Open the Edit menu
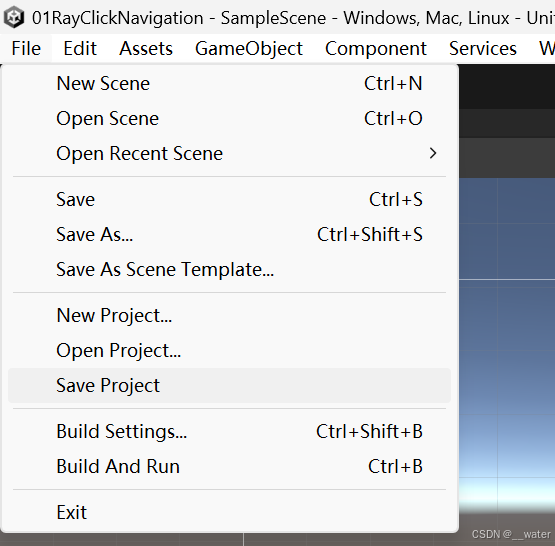Viewport: 555px width, 546px height. 80,48
